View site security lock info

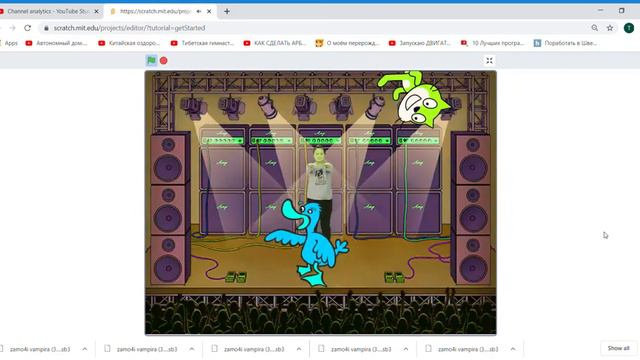pos(46,28)
